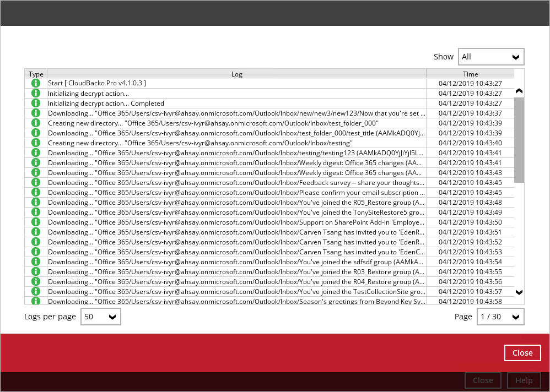Click info icon beside Start CloudBacko Pro row
This screenshot has height=392, width=550.
click(x=36, y=83)
